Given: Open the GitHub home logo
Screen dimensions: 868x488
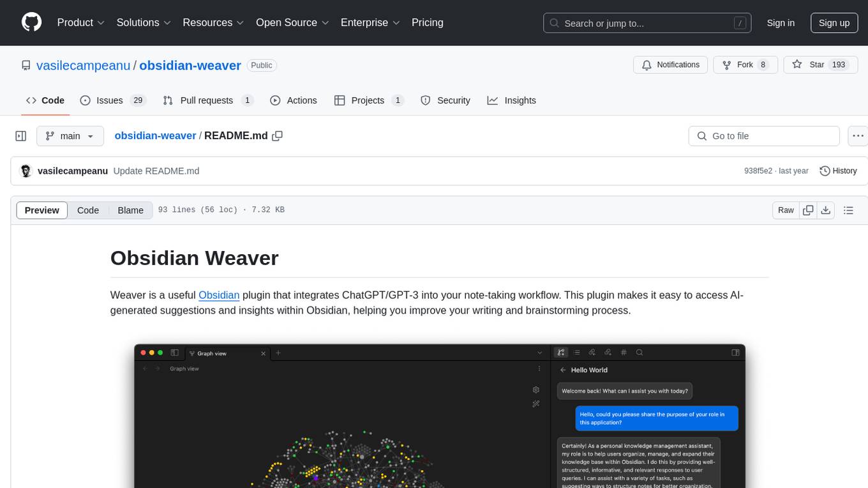Looking at the screenshot, I should tap(31, 22).
